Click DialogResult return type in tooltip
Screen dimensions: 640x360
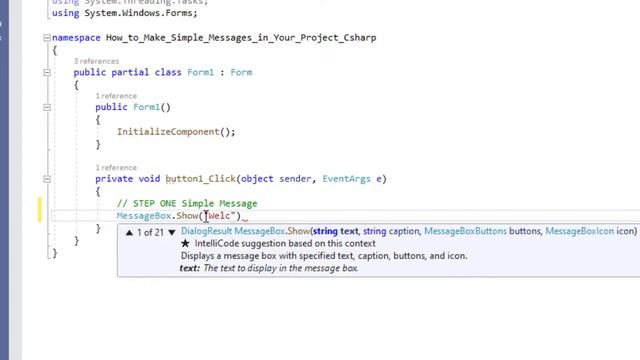pyautogui.click(x=206, y=231)
